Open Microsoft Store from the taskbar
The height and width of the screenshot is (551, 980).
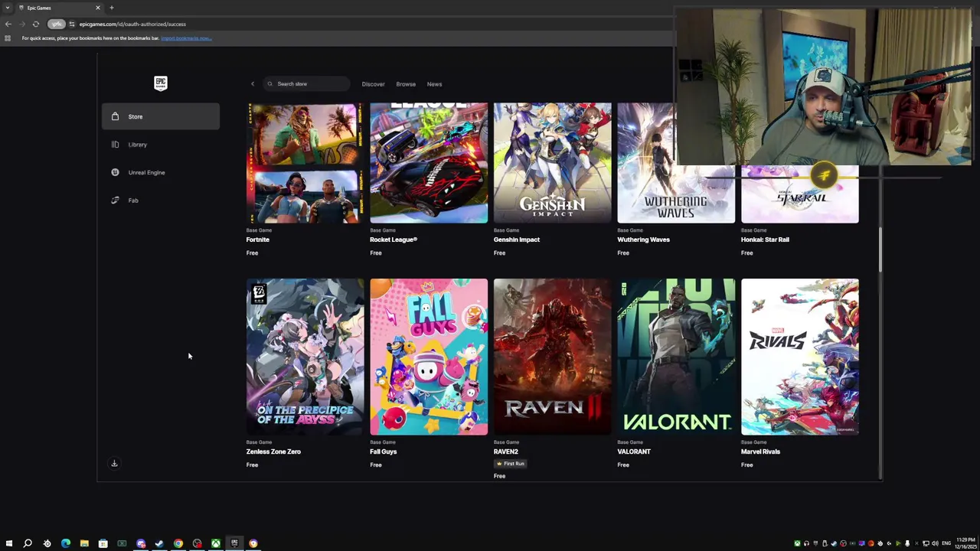pos(103,543)
